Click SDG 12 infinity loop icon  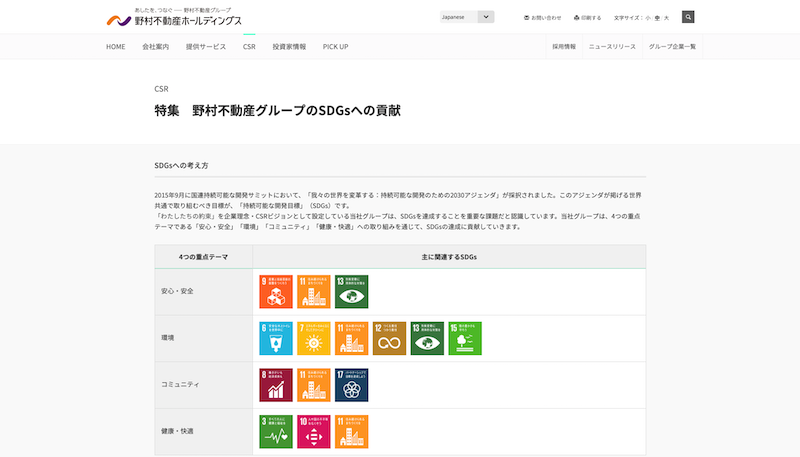pyautogui.click(x=389, y=338)
